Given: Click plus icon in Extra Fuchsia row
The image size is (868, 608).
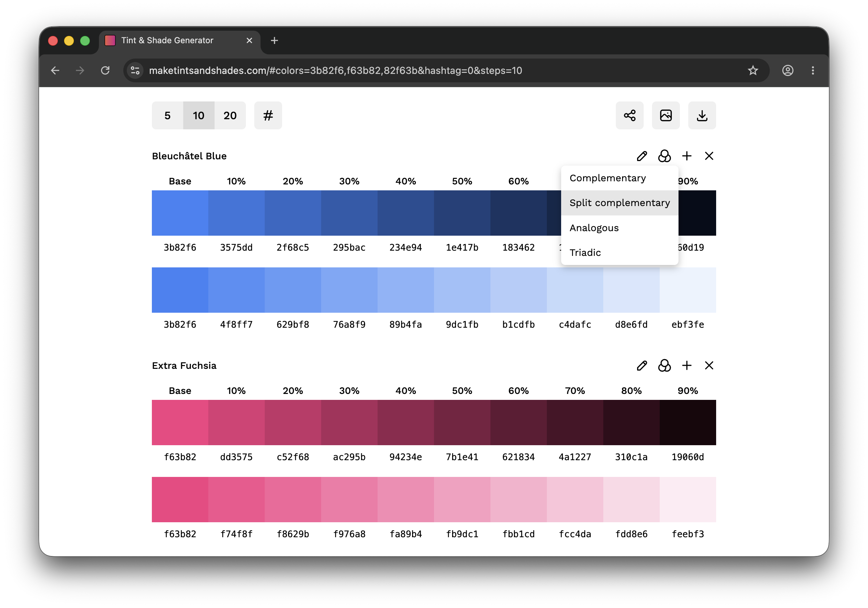Looking at the screenshot, I should tap(687, 365).
